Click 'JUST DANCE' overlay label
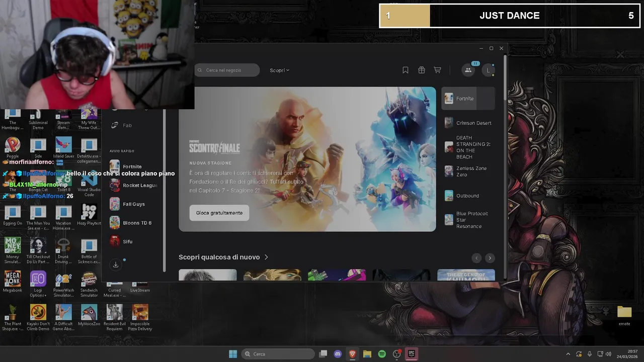This screenshot has height=362, width=644. tap(509, 16)
